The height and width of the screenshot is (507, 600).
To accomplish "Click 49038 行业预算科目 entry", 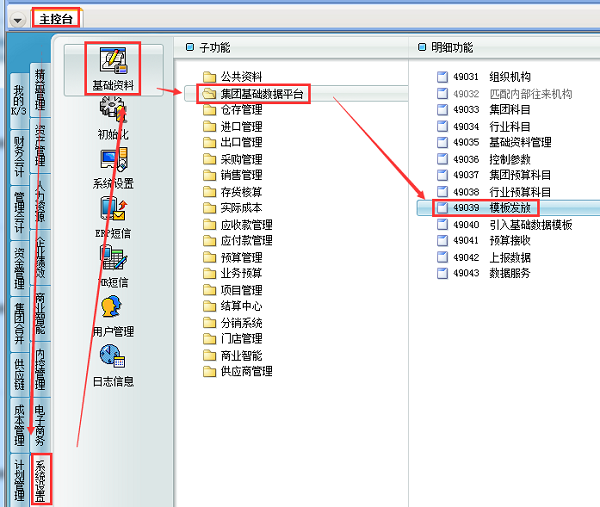I will (494, 191).
